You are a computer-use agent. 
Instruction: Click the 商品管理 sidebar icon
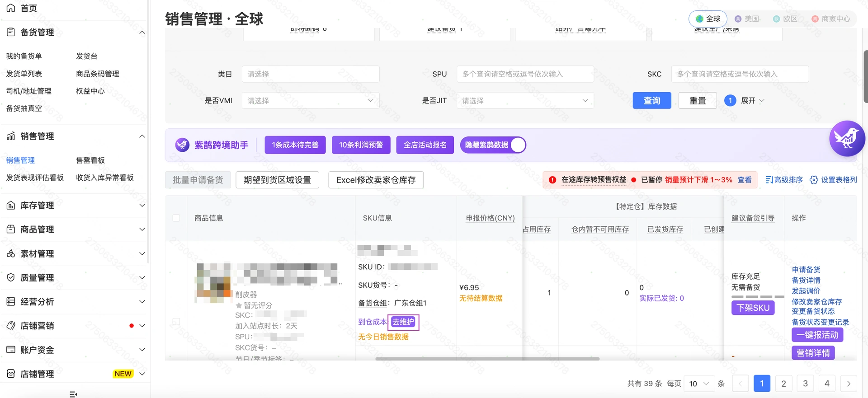pos(11,229)
